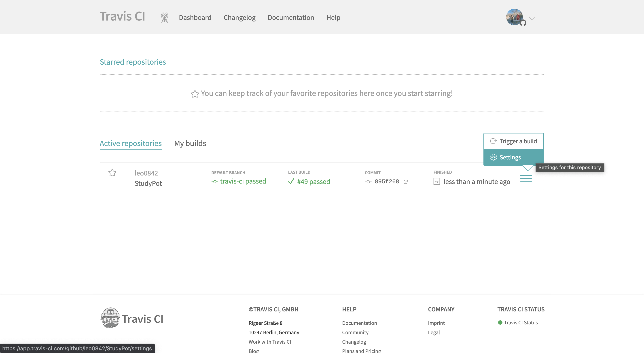
Task: Click the DEFAULT BRANCH column label
Action: [228, 173]
